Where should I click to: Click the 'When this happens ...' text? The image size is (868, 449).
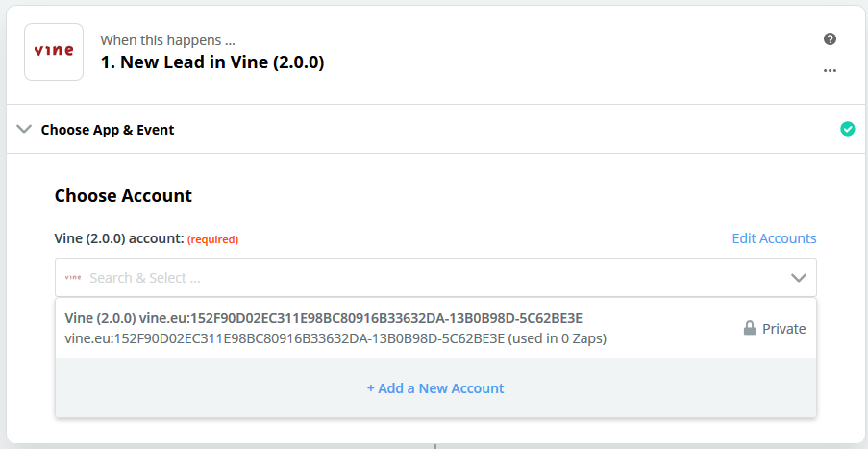[x=167, y=40]
